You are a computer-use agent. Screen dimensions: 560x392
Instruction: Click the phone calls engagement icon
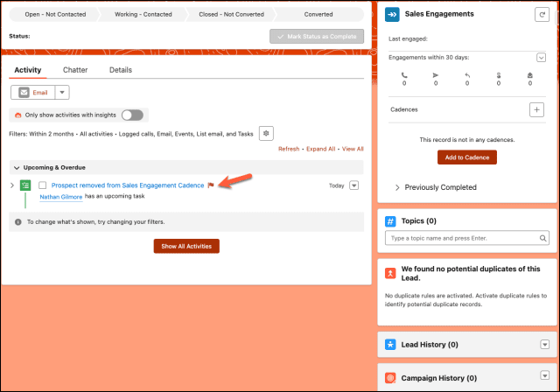click(403, 75)
